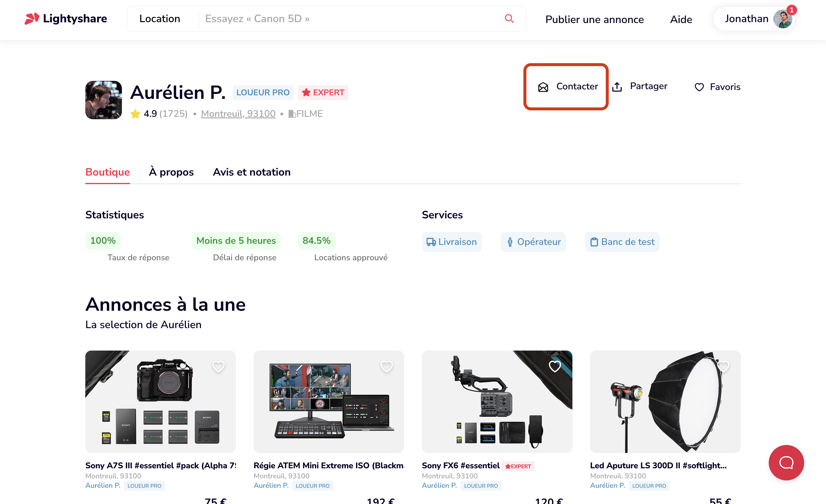Image resolution: width=826 pixels, height=504 pixels.
Task: Open the Régie ATEM Mini Extreme photo
Action: 329,402
